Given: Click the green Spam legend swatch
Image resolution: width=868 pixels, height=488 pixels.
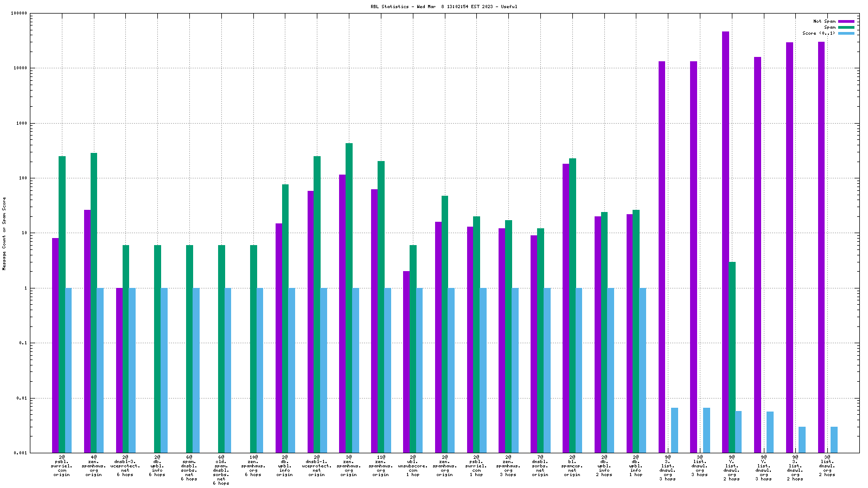Looking at the screenshot, I should 846,27.
